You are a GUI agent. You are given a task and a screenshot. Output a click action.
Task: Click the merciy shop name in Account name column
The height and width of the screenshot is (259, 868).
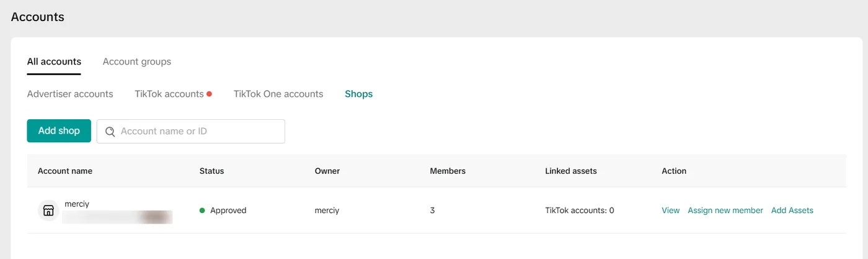coord(77,204)
